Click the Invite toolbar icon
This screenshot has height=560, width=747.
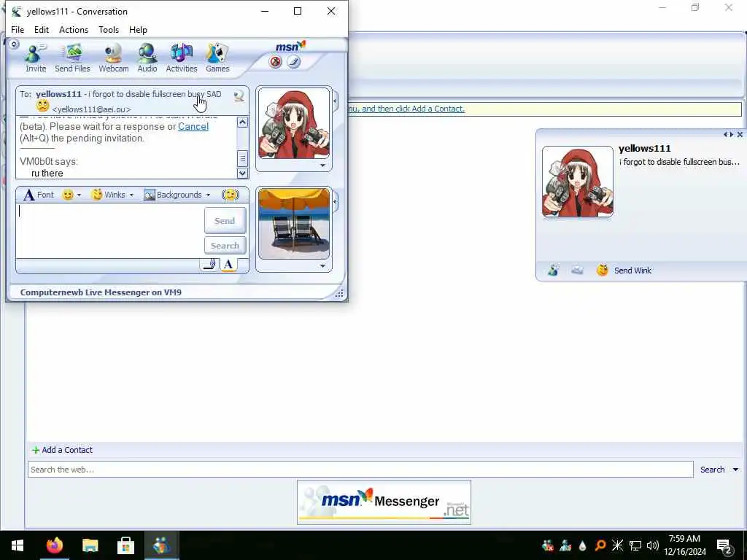tap(36, 58)
